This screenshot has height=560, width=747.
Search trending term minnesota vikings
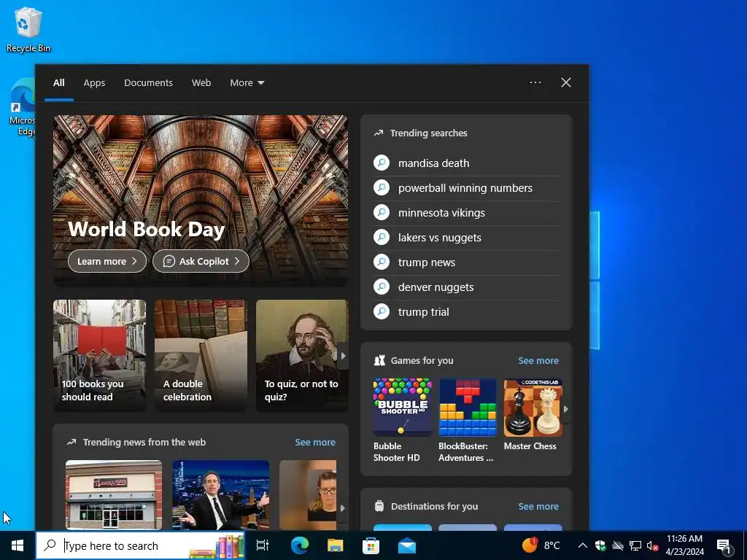pyautogui.click(x=466, y=212)
